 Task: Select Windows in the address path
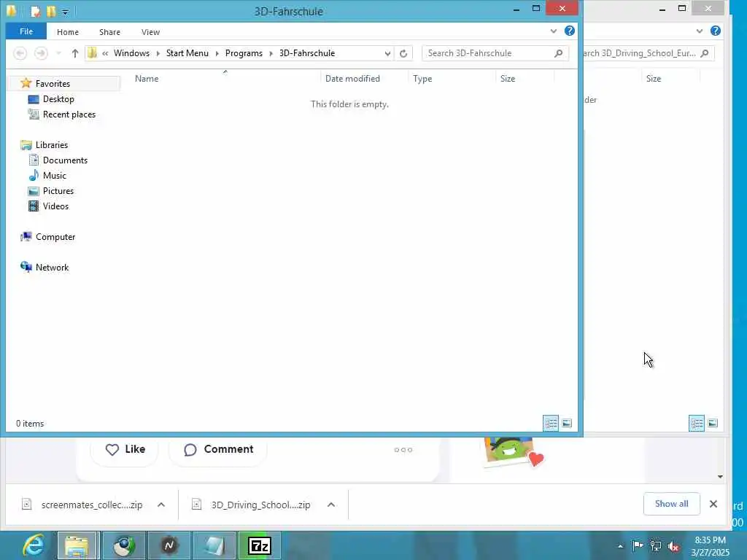tap(131, 53)
